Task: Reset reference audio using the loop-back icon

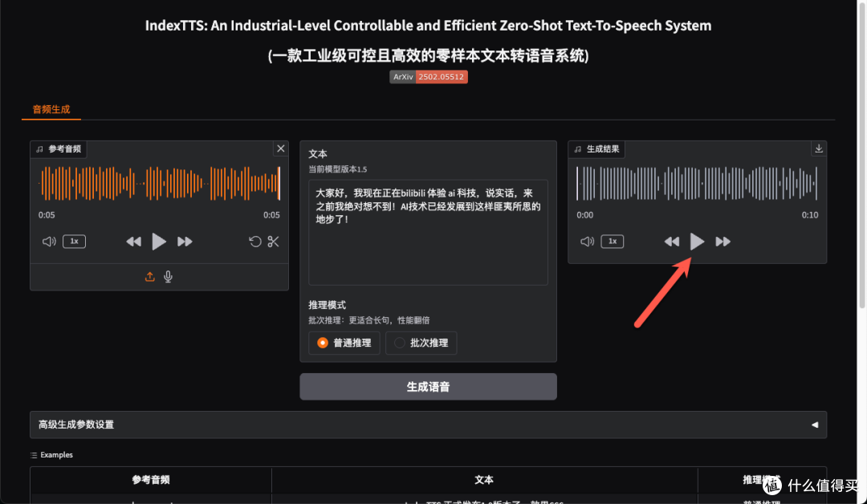Action: 254,242
